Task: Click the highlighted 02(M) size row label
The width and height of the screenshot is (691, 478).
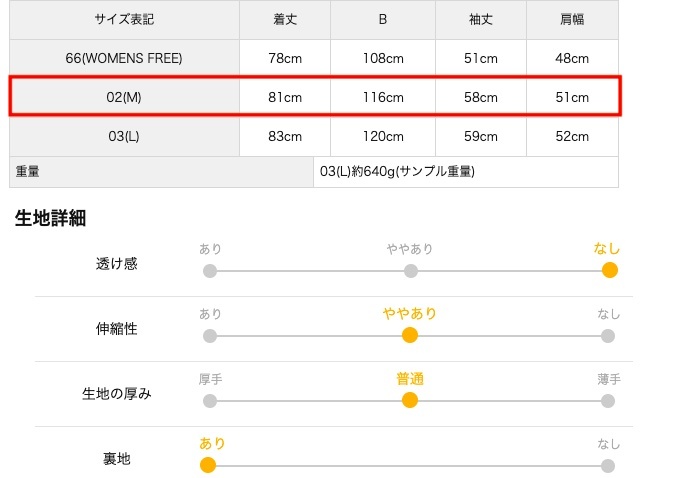Action: (125, 97)
